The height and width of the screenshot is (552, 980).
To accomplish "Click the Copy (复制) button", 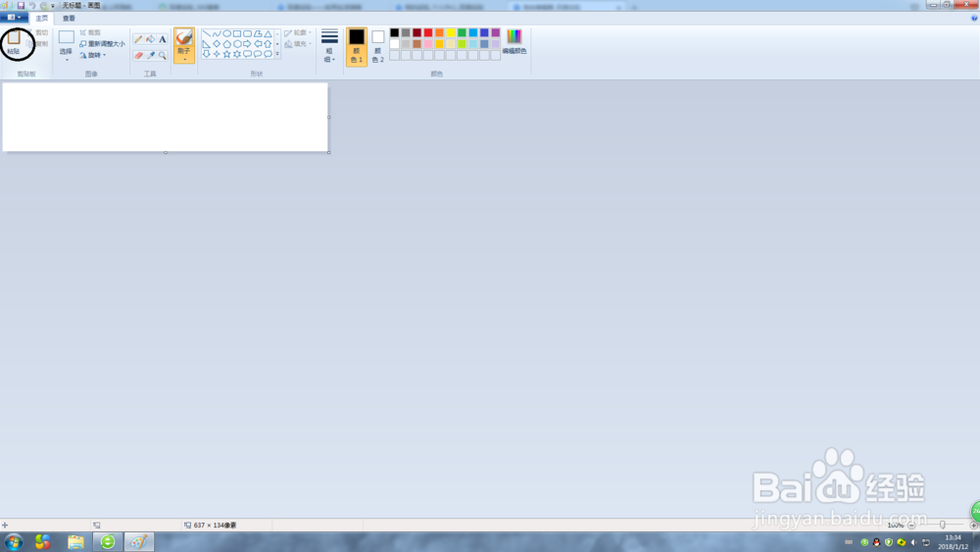I will tap(38, 44).
